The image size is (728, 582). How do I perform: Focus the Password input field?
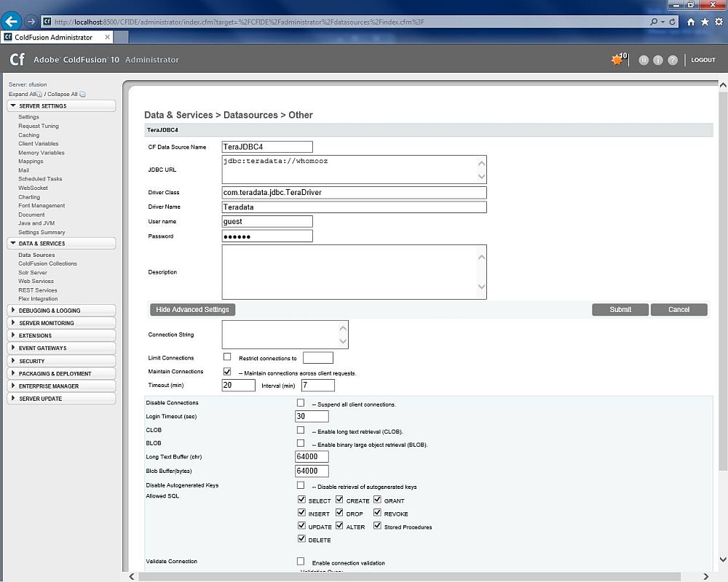[x=267, y=236]
